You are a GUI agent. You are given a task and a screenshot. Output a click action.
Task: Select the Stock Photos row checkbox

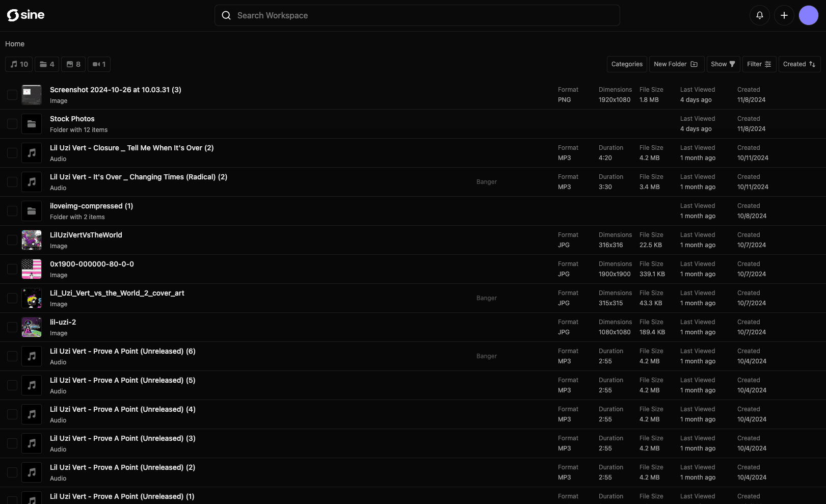[12, 124]
